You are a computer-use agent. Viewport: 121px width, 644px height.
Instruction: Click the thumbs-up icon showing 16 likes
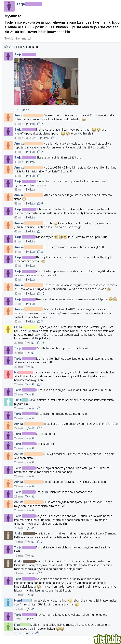pos(39,343)
